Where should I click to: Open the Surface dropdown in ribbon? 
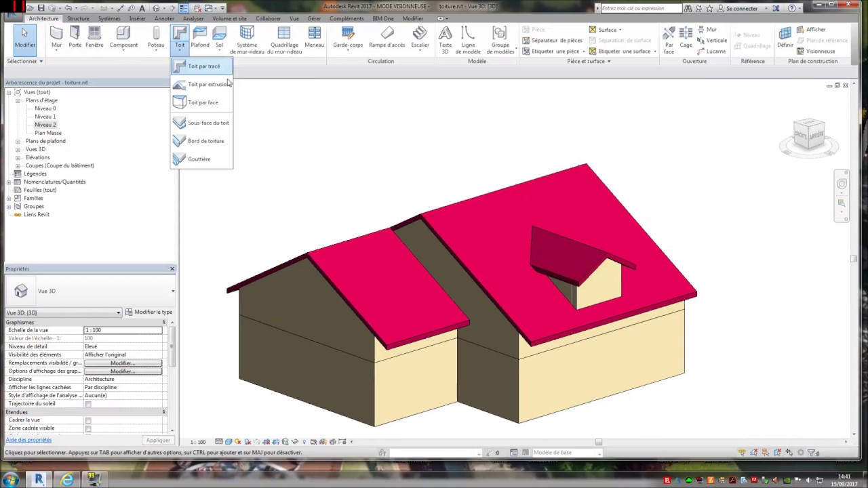(605, 30)
